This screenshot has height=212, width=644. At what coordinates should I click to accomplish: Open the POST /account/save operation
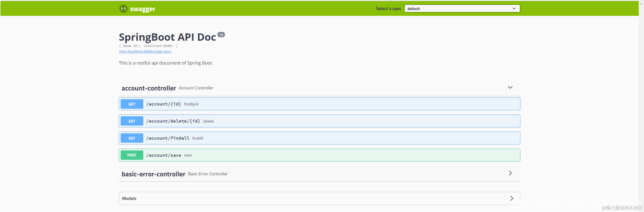click(x=319, y=155)
